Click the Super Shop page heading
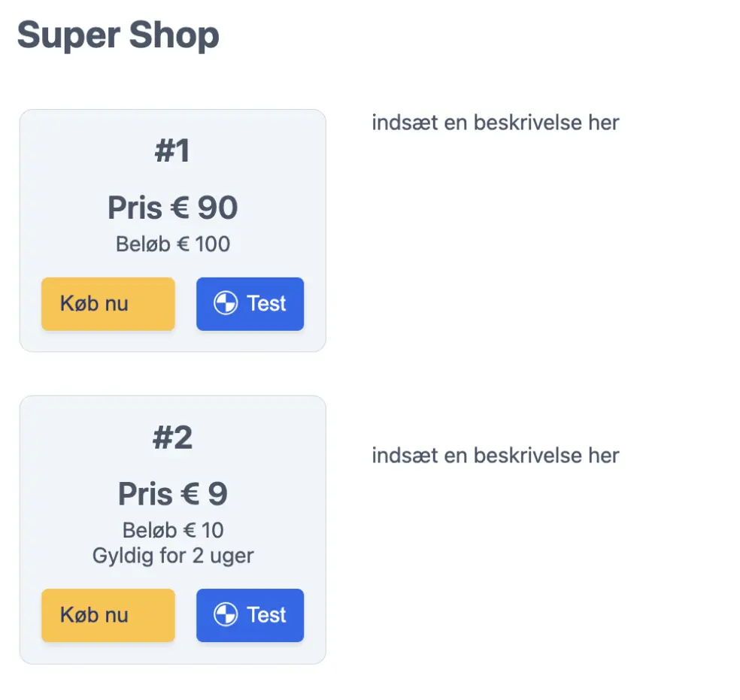740x700 pixels. (118, 35)
